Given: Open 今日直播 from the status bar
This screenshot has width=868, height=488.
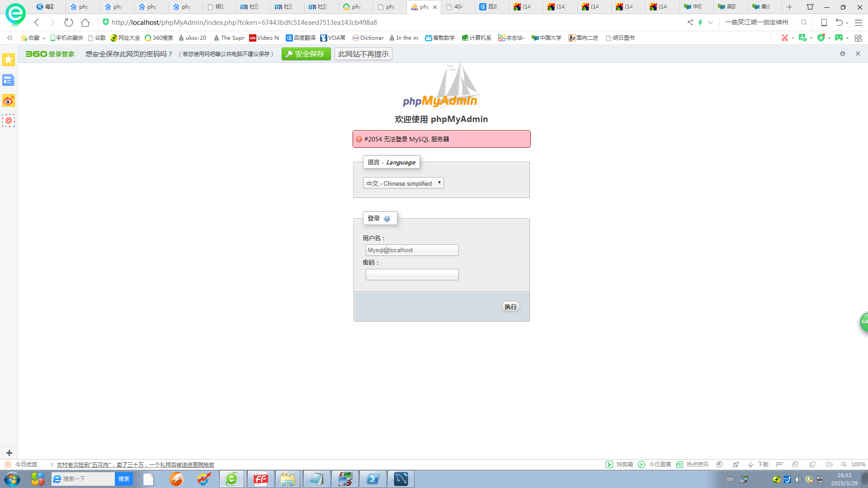Looking at the screenshot, I should (654, 465).
